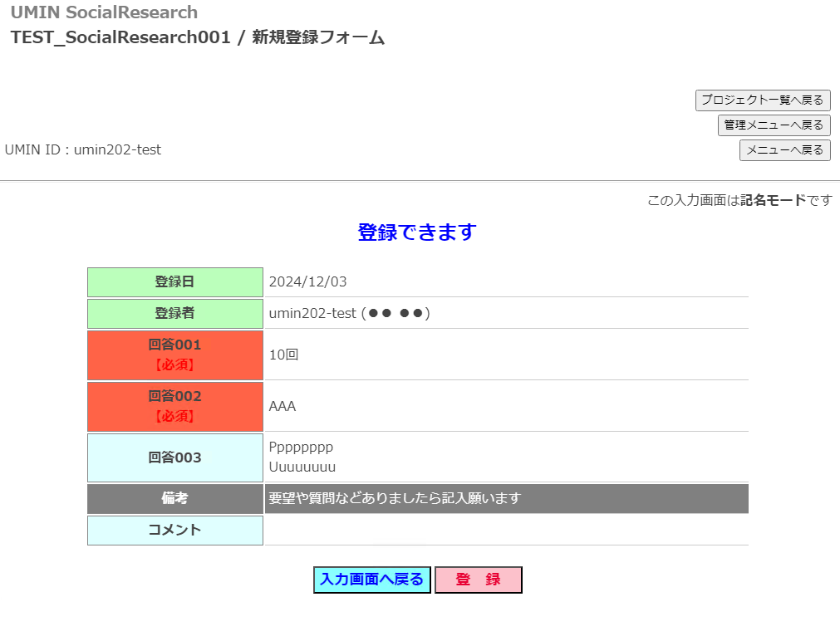The width and height of the screenshot is (840, 631).
Task: Click the Ppppppp answer text line
Action: (301, 448)
